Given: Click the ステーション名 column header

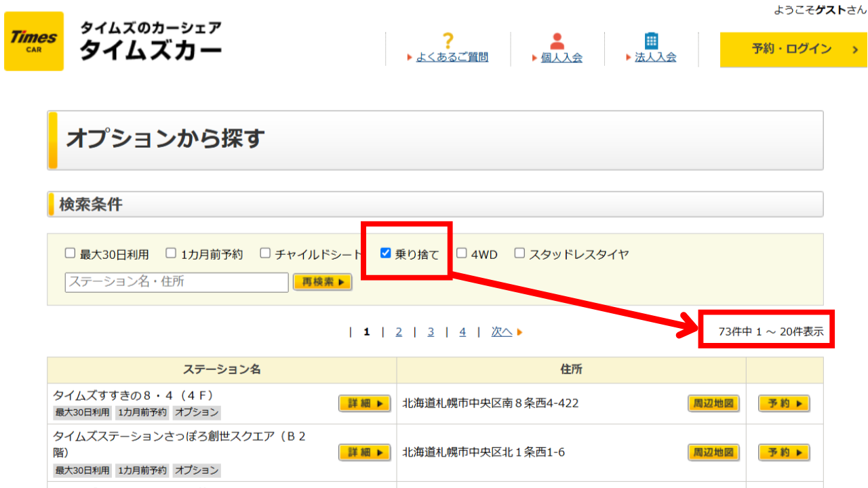Looking at the screenshot, I should coord(222,370).
